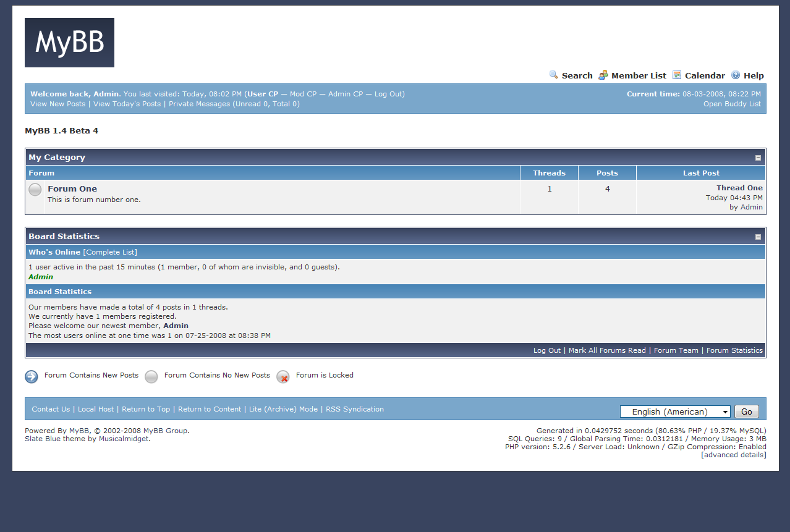Click the Forum is Locked legend icon
790x532 pixels.
[x=282, y=376]
